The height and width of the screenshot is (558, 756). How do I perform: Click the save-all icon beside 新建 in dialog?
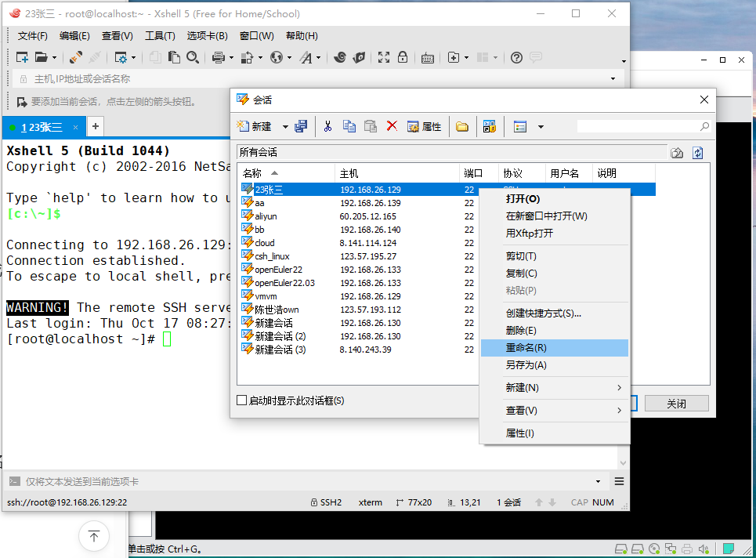pos(302,126)
